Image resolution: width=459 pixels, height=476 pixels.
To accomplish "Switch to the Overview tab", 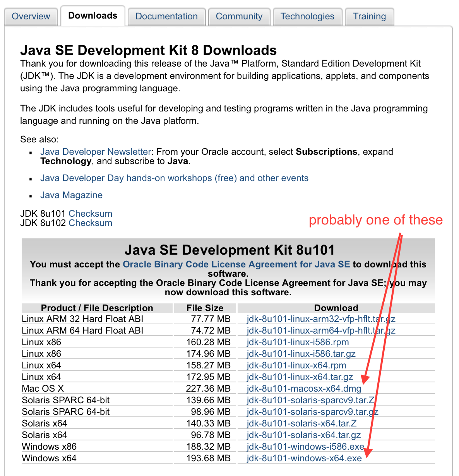I will coord(31,17).
